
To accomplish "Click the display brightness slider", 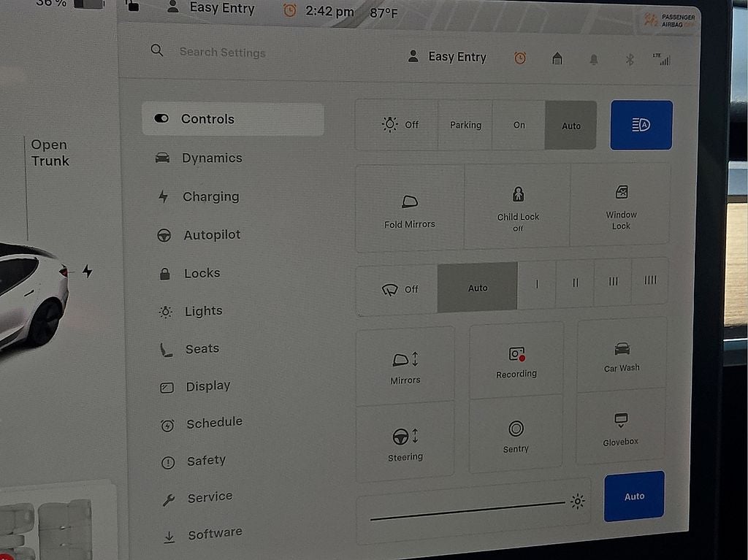I will (x=467, y=510).
